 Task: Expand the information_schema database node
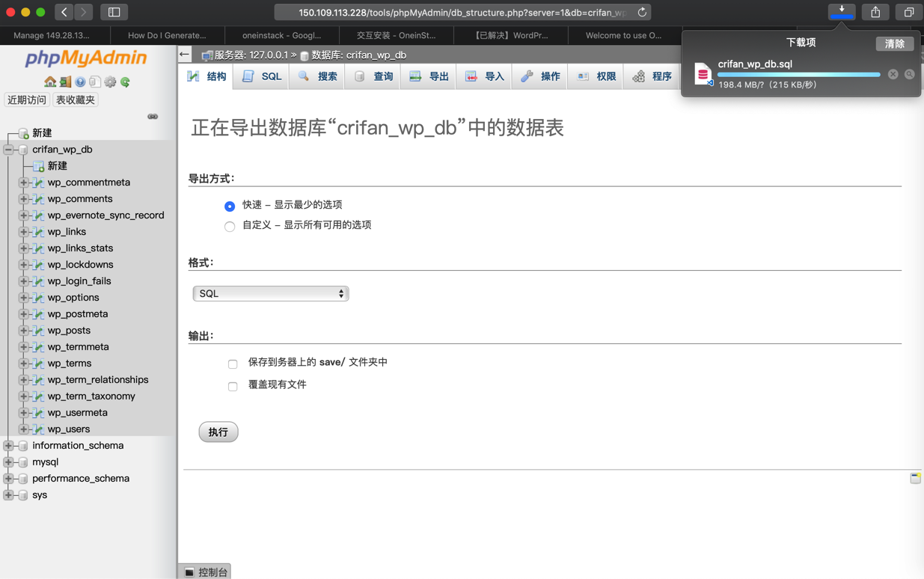(x=8, y=446)
